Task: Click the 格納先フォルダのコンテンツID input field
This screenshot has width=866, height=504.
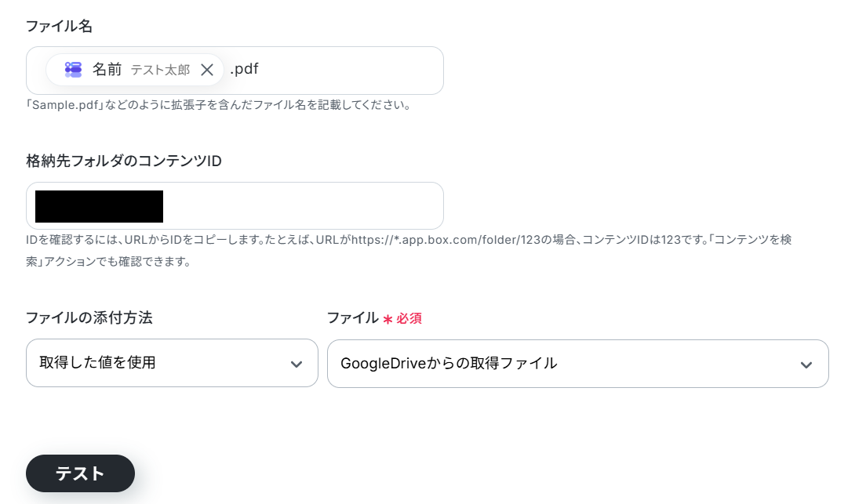Action: 235,206
